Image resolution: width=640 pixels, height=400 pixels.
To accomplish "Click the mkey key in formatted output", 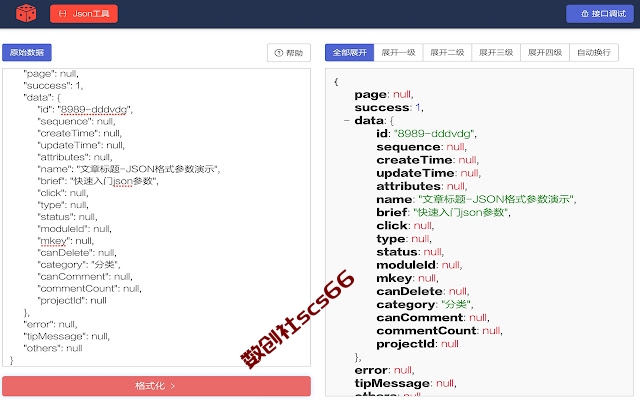I will tap(394, 278).
